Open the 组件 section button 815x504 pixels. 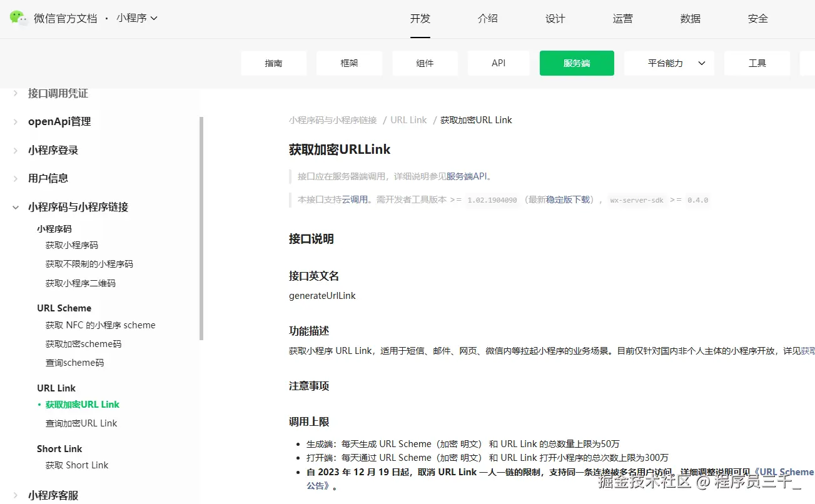click(x=425, y=63)
